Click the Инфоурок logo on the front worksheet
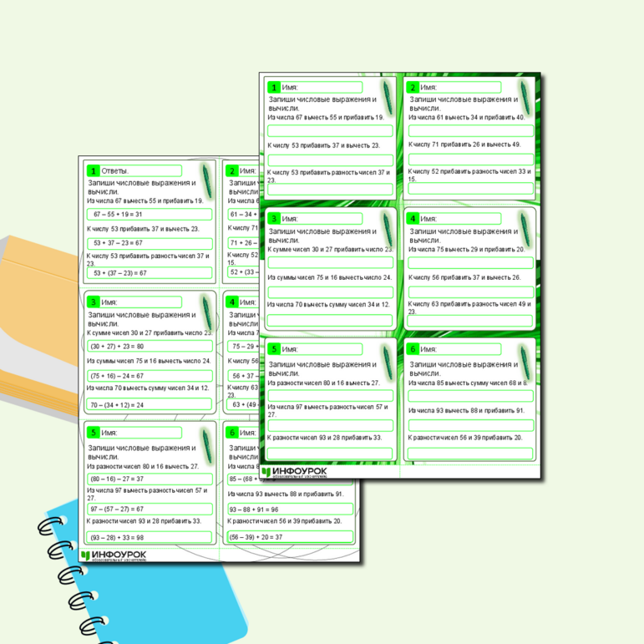This screenshot has width=644, height=644. 294,473
